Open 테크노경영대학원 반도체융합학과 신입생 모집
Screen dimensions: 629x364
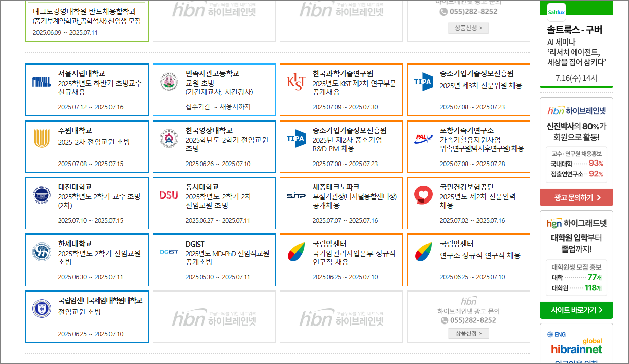pos(87,20)
